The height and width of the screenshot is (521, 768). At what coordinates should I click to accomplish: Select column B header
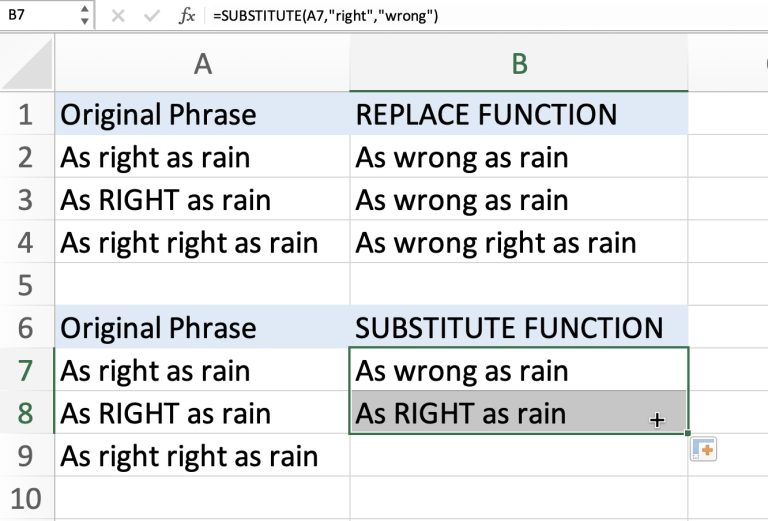(518, 65)
